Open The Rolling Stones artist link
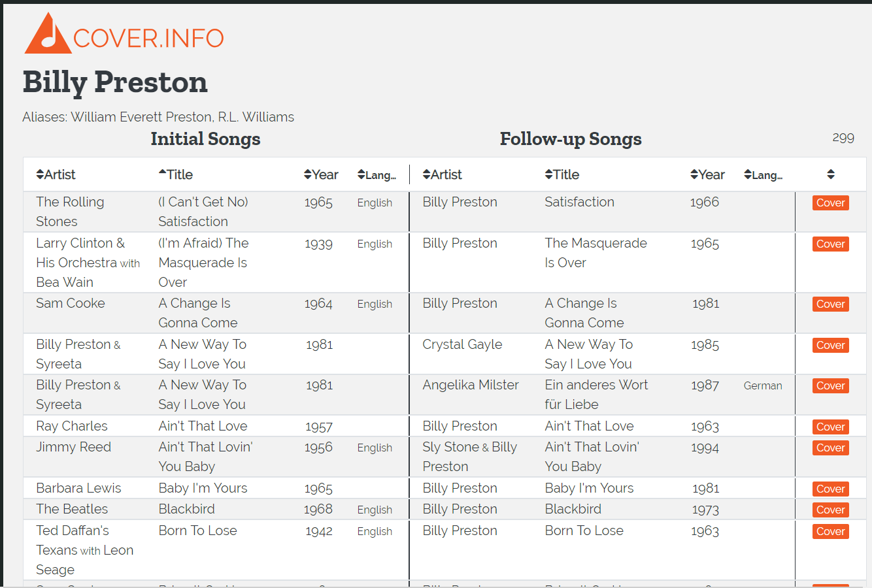The width and height of the screenshot is (872, 588). tap(70, 212)
